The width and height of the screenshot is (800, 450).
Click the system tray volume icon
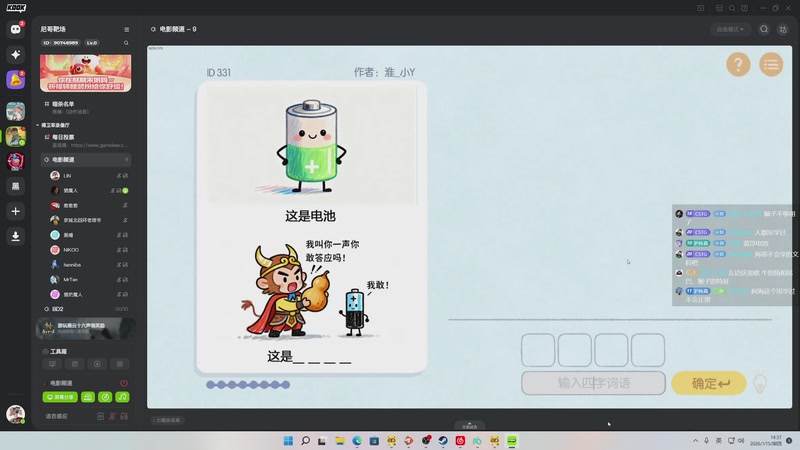pyautogui.click(x=741, y=441)
